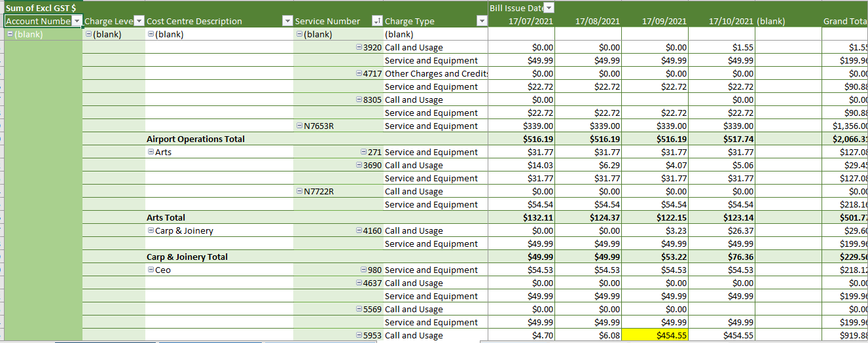Select the 17/08/2021 column header
This screenshot has height=343, width=868.
coord(588,21)
